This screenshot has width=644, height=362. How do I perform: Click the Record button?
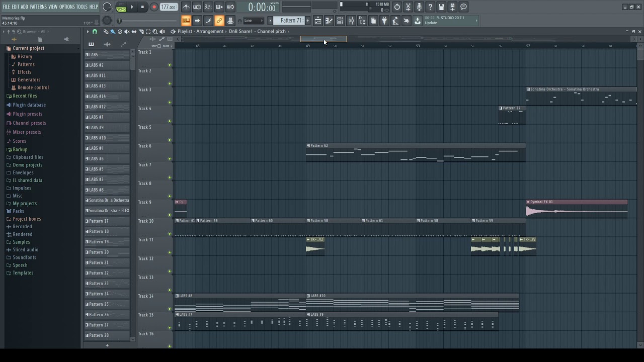coord(154,7)
